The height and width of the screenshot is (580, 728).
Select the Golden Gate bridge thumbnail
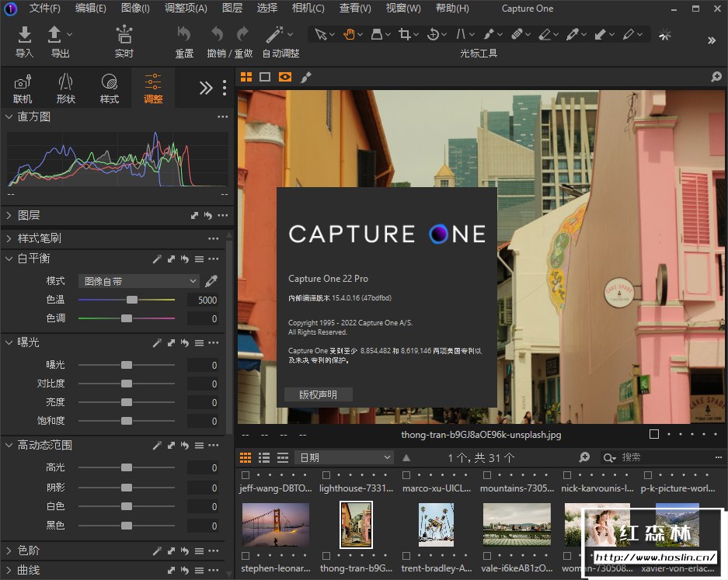(275, 524)
